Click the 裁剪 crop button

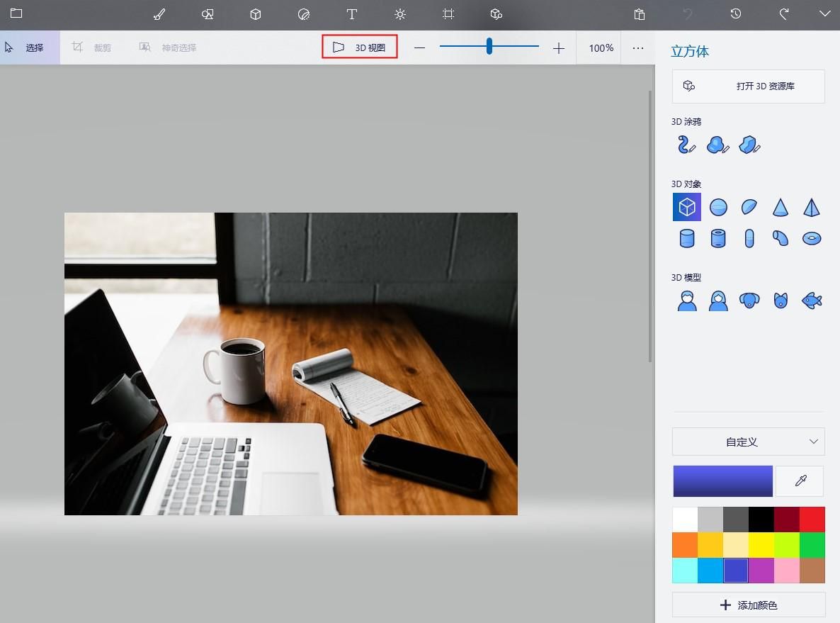pos(91,47)
